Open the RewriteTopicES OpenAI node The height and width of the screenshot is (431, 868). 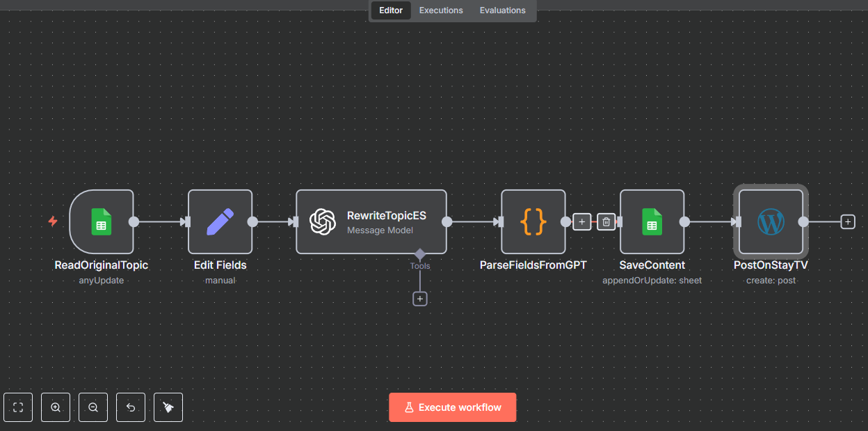[371, 222]
